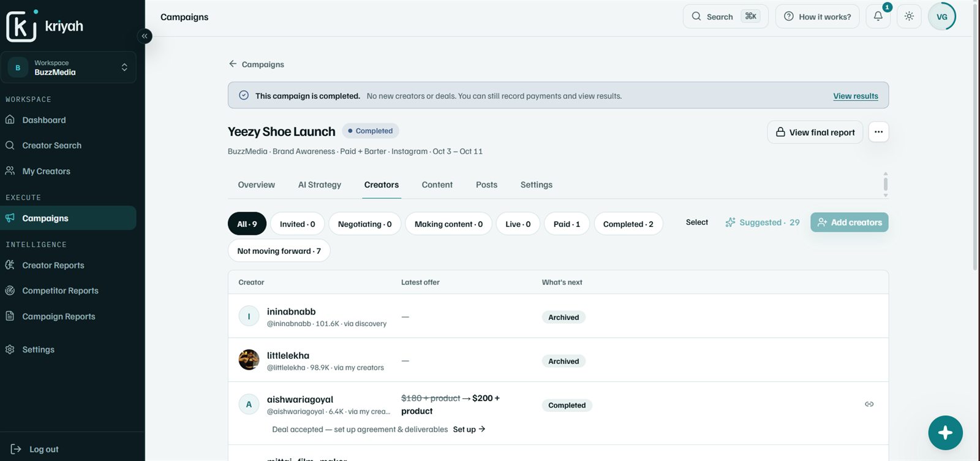The width and height of the screenshot is (980, 461).
Task: Click the Add creators button
Action: pos(850,223)
